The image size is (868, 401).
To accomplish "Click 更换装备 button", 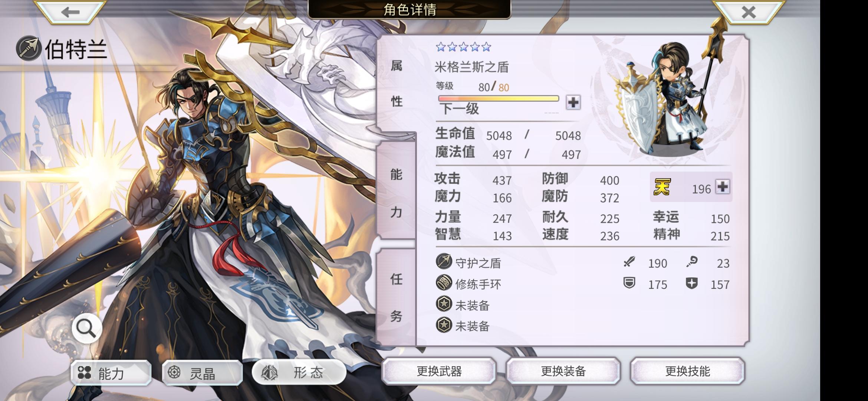I will pyautogui.click(x=563, y=371).
